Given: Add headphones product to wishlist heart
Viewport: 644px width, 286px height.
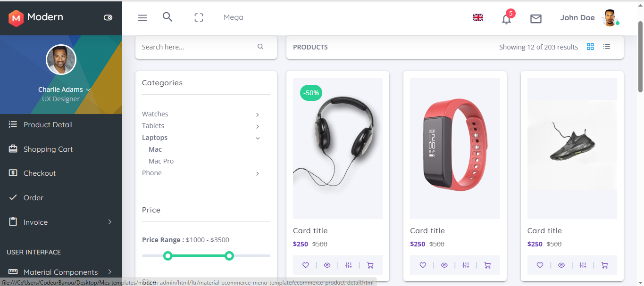Looking at the screenshot, I should (306, 265).
